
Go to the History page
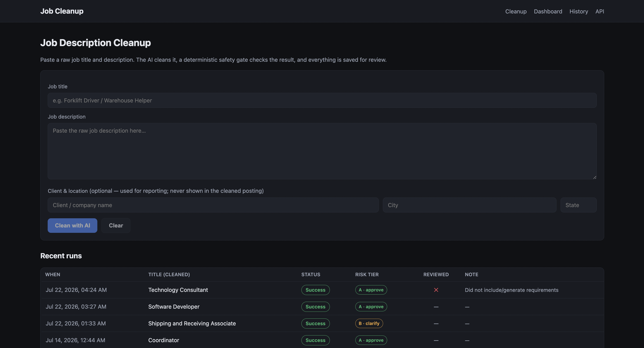point(578,11)
